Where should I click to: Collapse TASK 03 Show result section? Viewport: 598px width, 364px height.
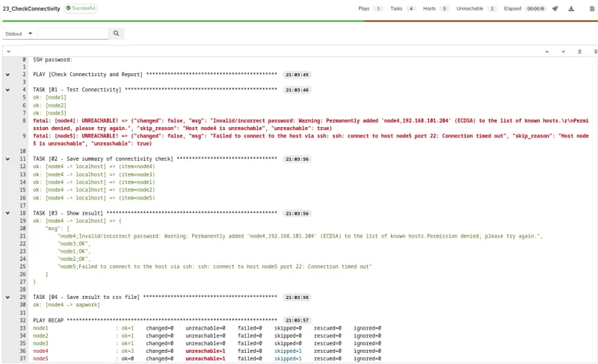[x=7, y=213]
